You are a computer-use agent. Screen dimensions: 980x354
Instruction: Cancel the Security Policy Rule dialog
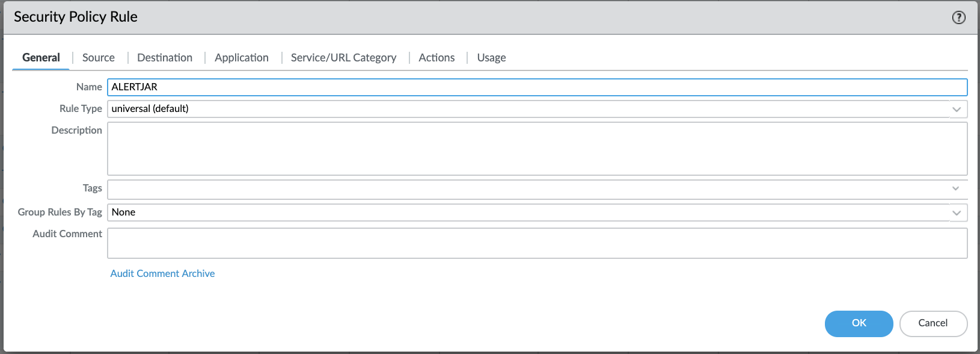pyautogui.click(x=933, y=323)
